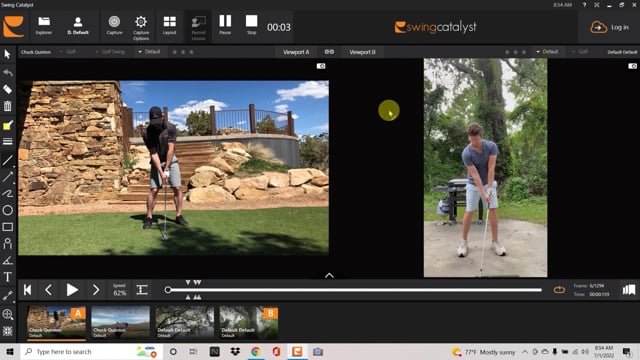This screenshot has height=360, width=640.
Task: Stop the recording
Action: click(x=251, y=25)
